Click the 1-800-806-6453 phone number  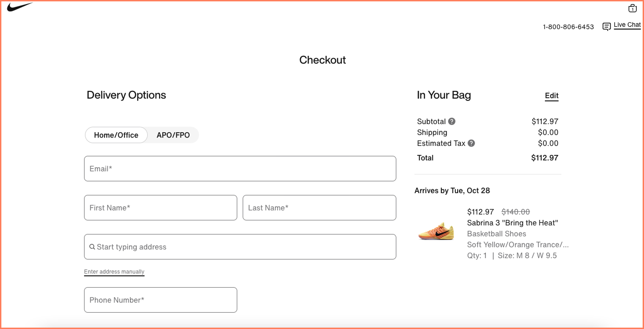568,27
